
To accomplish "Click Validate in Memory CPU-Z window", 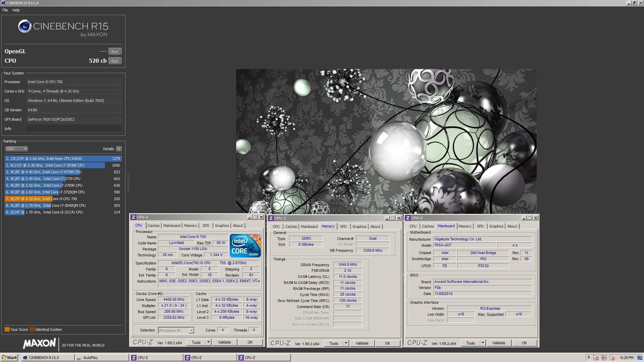I will click(x=362, y=343).
